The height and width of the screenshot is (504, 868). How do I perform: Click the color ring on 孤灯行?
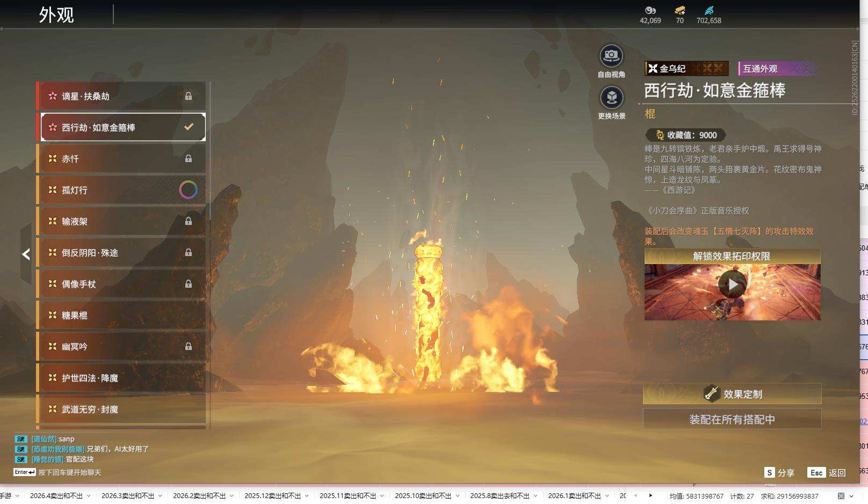point(188,190)
